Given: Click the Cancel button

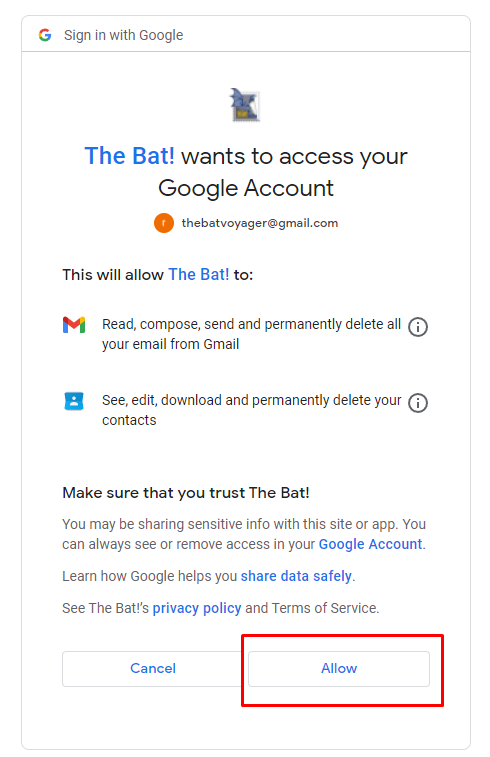Looking at the screenshot, I should click(x=153, y=669).
